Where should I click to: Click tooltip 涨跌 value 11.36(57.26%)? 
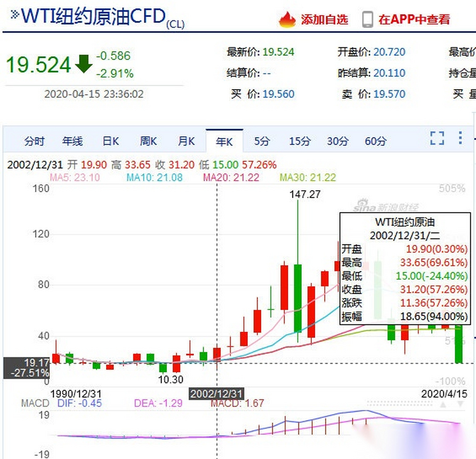pyautogui.click(x=434, y=303)
